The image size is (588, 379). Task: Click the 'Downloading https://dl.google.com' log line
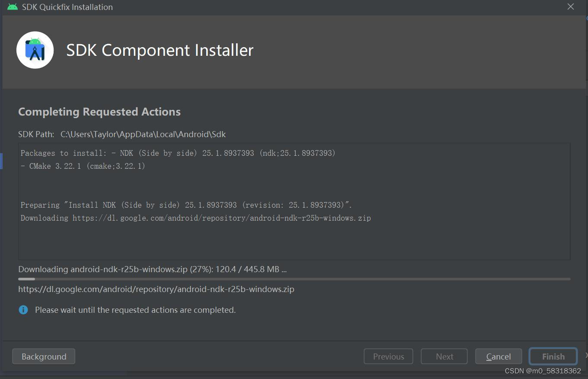196,218
